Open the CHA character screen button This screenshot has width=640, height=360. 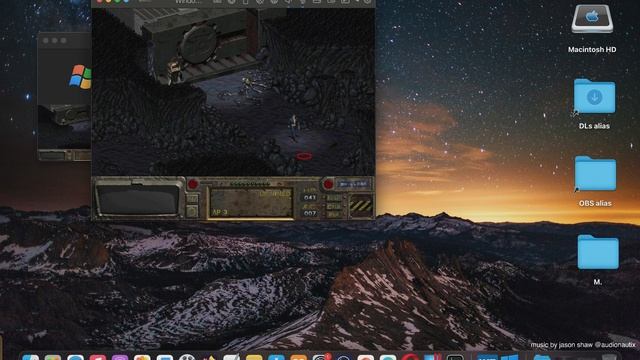334,206
